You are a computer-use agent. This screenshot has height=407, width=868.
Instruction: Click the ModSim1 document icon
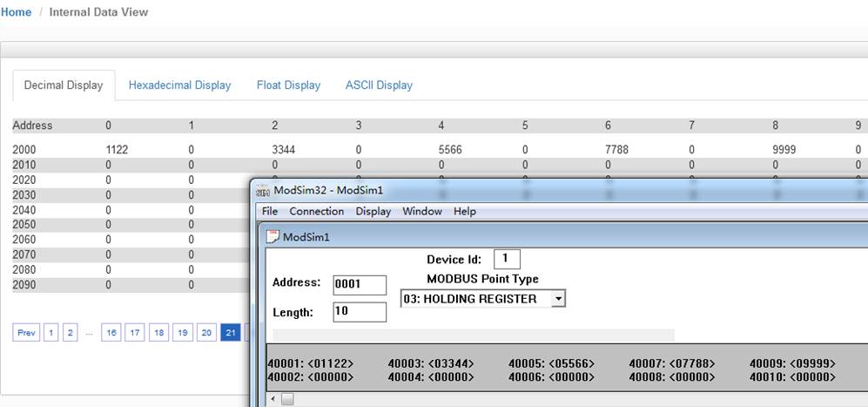tap(273, 237)
